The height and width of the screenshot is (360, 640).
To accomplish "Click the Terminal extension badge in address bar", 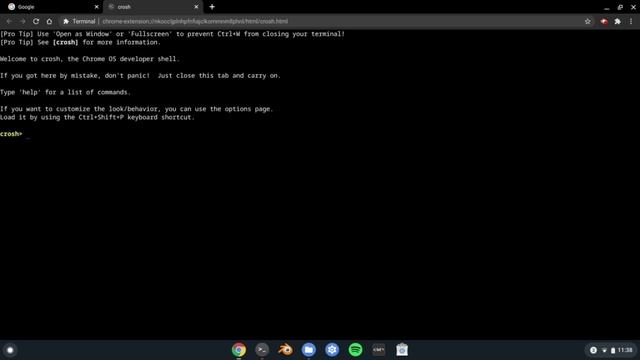I will coord(79,21).
